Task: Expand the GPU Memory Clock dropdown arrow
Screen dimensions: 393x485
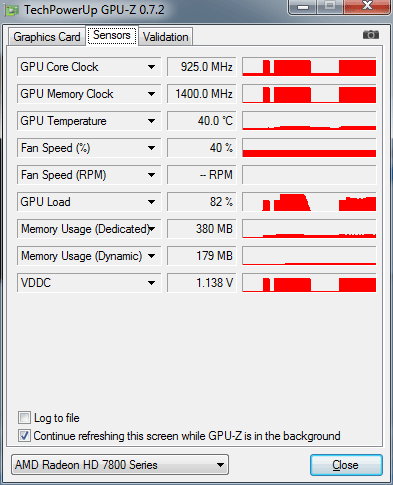Action: [151, 94]
